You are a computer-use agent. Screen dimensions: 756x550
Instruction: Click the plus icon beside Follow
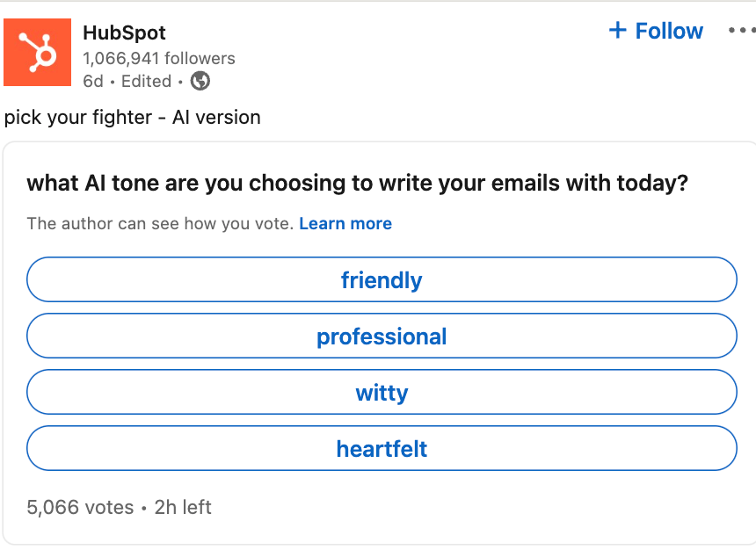(618, 31)
